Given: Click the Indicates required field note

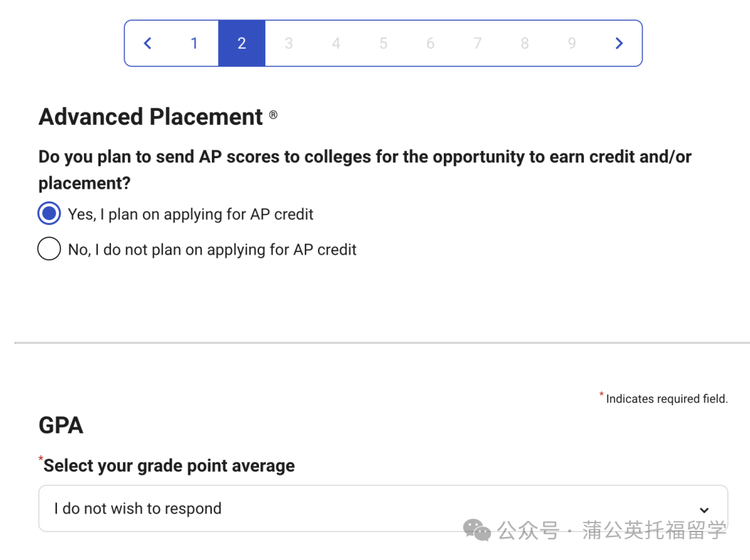Looking at the screenshot, I should pyautogui.click(x=666, y=399).
